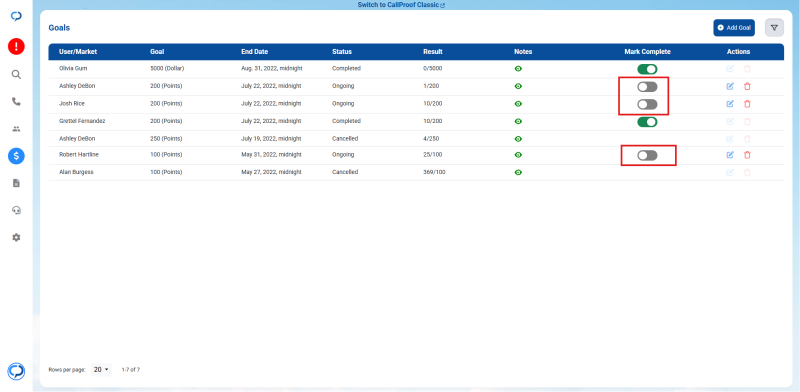The height and width of the screenshot is (392, 800).
Task: Delete Josh Rice's goal with trash icon
Action: click(747, 104)
